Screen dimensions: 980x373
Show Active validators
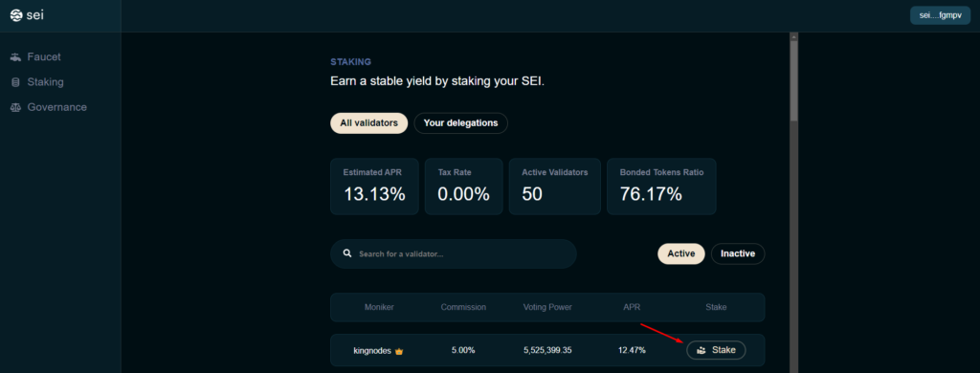coord(681,253)
